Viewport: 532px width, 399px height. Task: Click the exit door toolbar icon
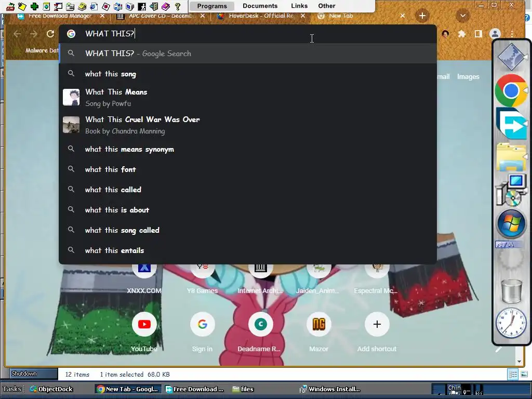pos(154,6)
